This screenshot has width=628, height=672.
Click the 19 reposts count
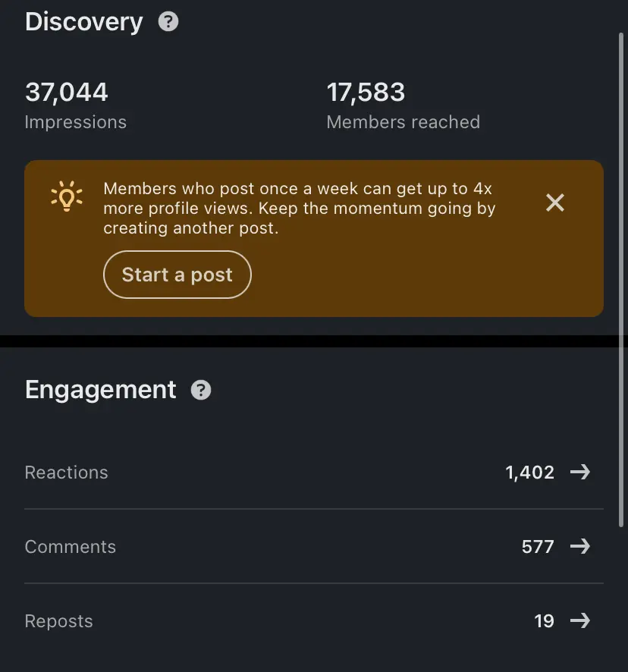pos(545,620)
